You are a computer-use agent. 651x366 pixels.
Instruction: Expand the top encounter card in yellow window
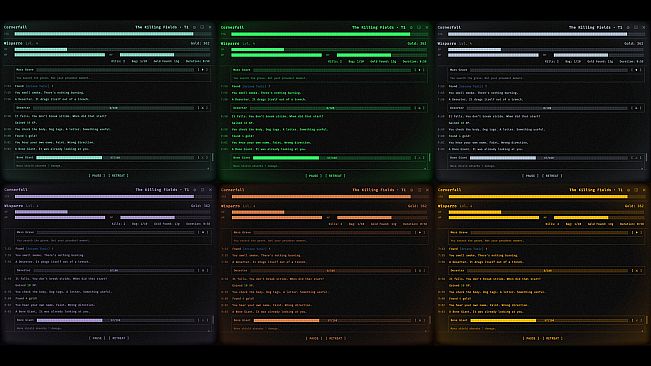point(636,232)
